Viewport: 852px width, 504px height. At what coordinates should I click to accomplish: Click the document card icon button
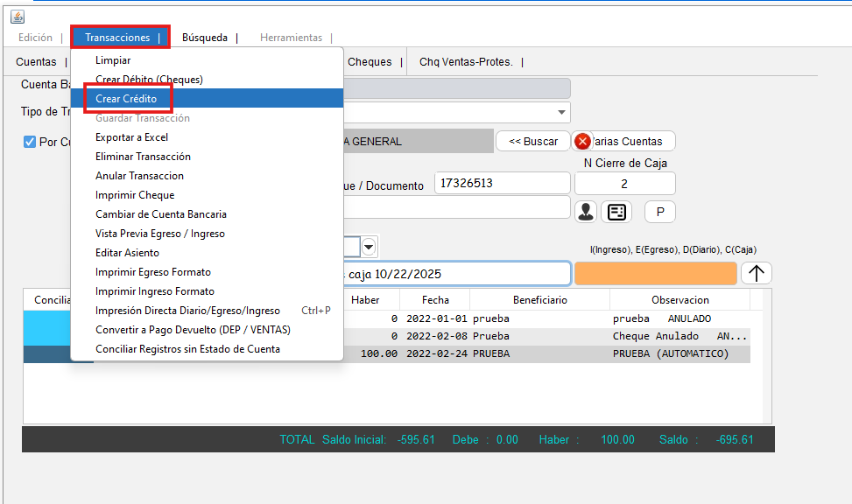pyautogui.click(x=616, y=212)
